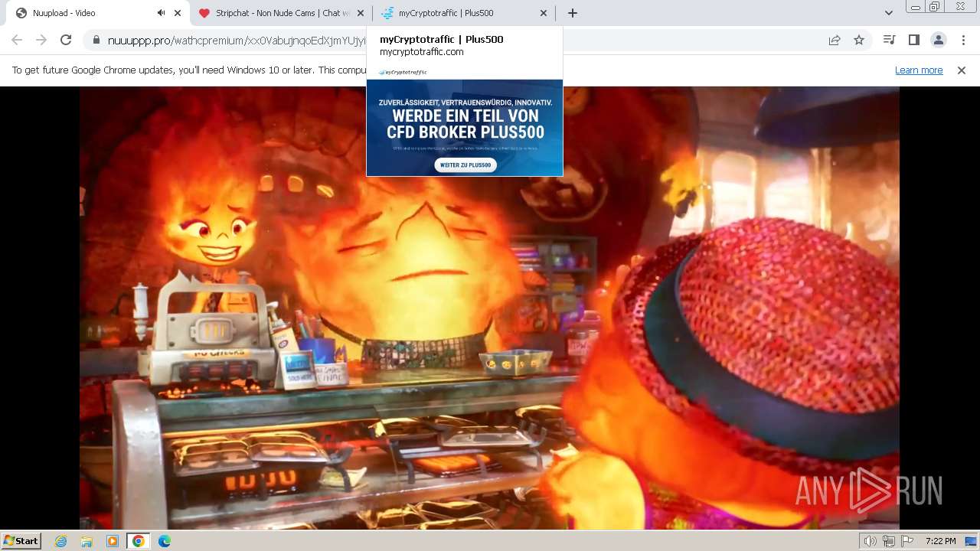Screen dimensions: 980x551
Task: Open the Chrome three-dot menu
Action: tap(963, 40)
